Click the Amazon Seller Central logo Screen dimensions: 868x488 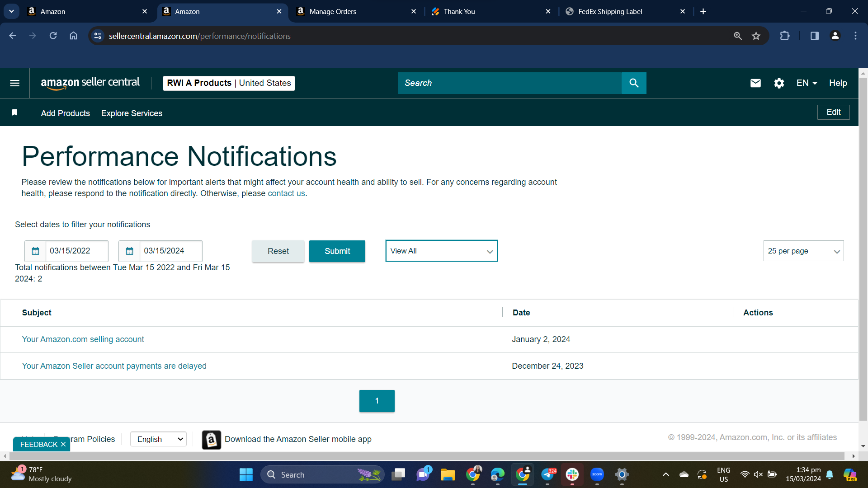(90, 83)
